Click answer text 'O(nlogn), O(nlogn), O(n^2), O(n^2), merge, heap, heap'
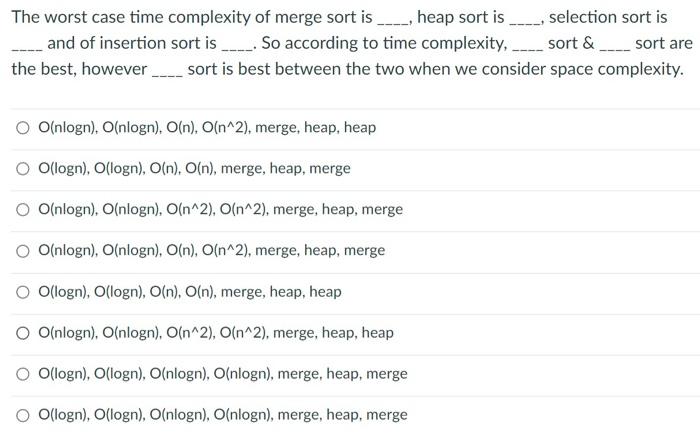 coord(216,333)
